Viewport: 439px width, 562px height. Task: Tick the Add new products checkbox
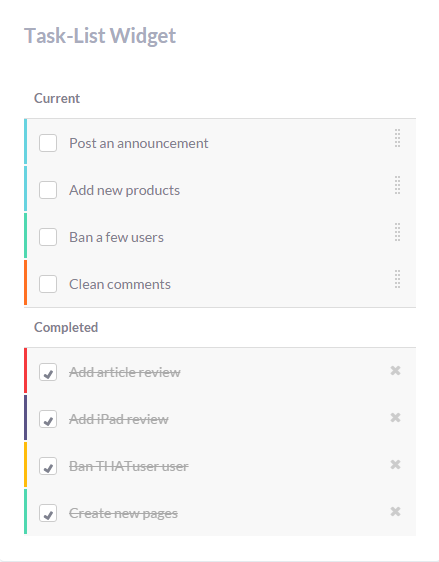(48, 190)
